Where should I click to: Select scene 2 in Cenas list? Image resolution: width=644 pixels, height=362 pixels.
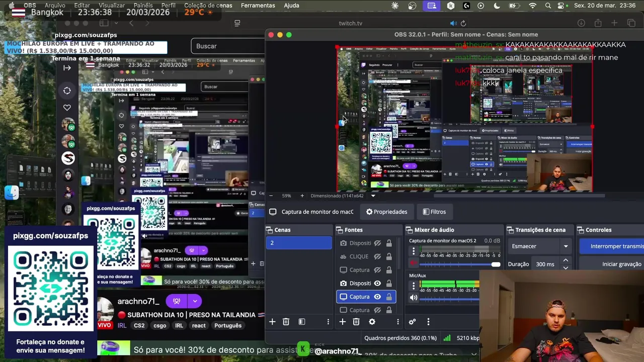tap(299, 243)
